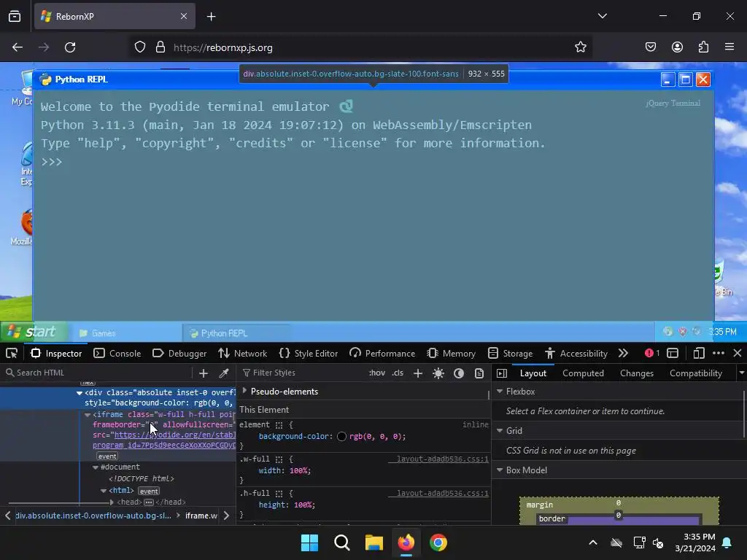Screen dimensions: 747x560
Task: Open the Network tab
Action: (242, 354)
